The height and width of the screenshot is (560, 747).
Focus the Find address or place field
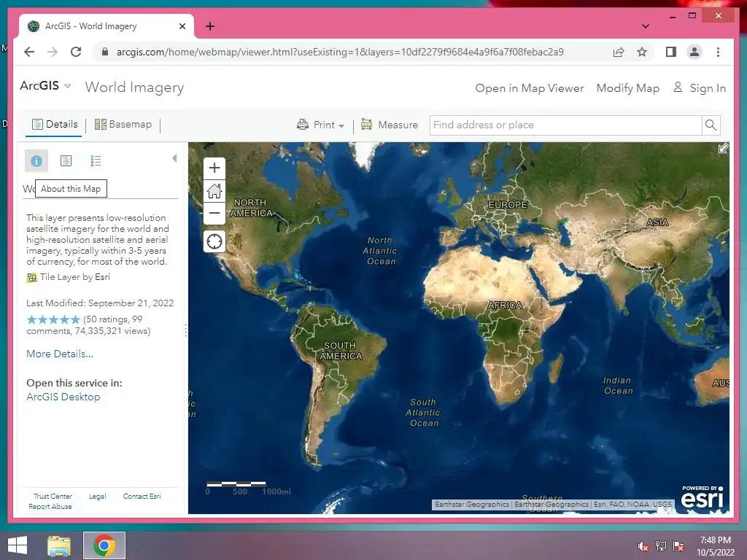[x=565, y=125]
